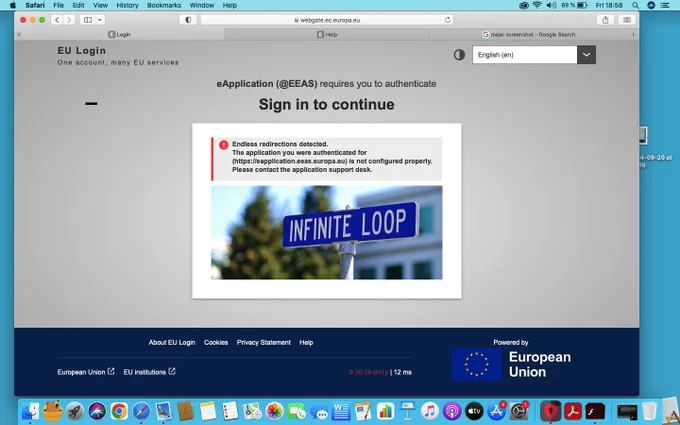Open Reminders from the Dock
The image size is (680, 425).
[230, 411]
